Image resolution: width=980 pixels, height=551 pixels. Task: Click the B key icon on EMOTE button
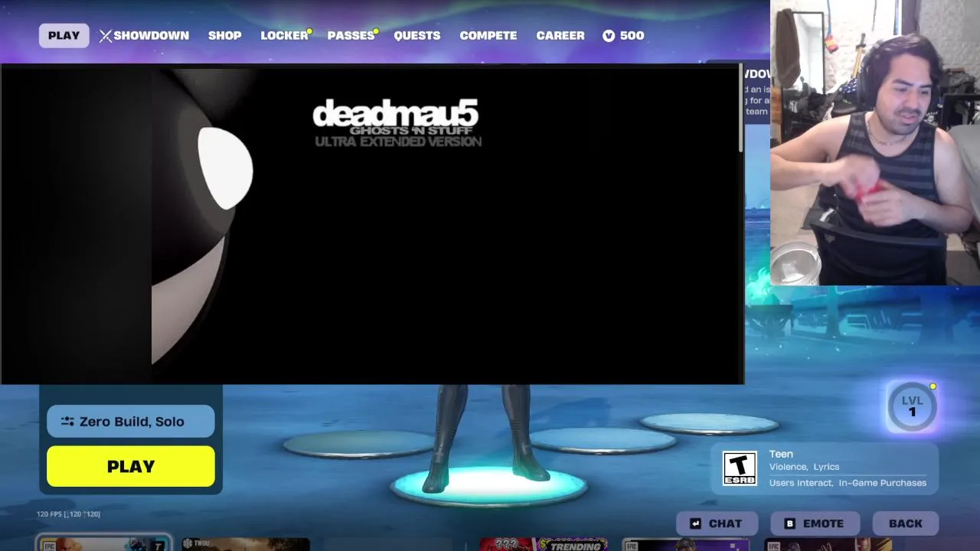point(790,523)
